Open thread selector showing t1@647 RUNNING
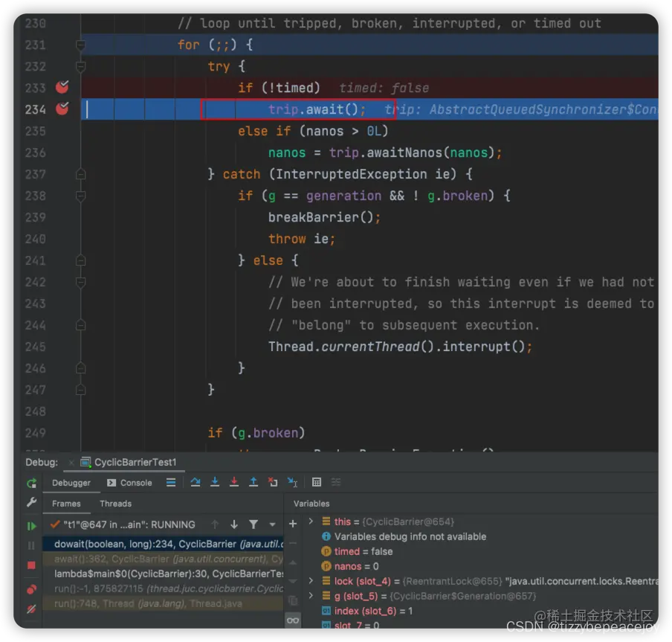Screen dimensions: 672x642 [123, 524]
